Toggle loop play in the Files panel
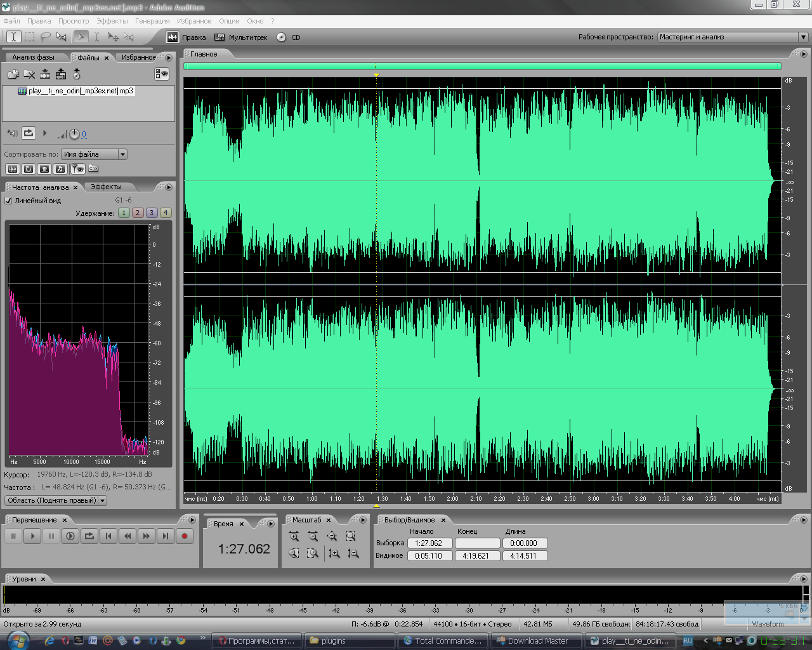The image size is (812, 650). (x=29, y=133)
